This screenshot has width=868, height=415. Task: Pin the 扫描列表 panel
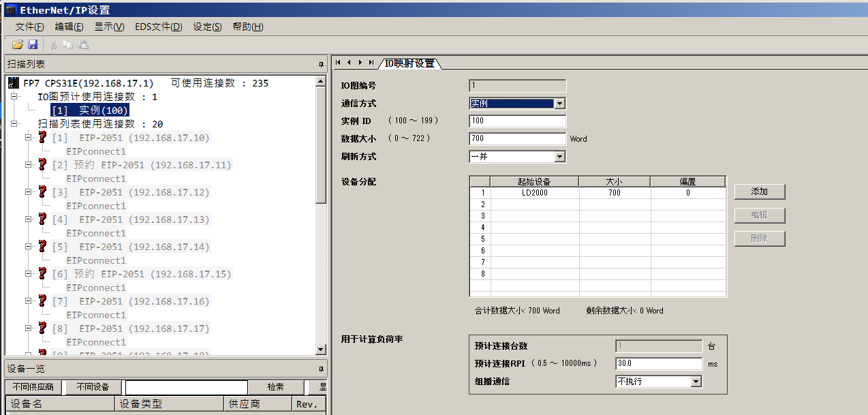pos(321,64)
